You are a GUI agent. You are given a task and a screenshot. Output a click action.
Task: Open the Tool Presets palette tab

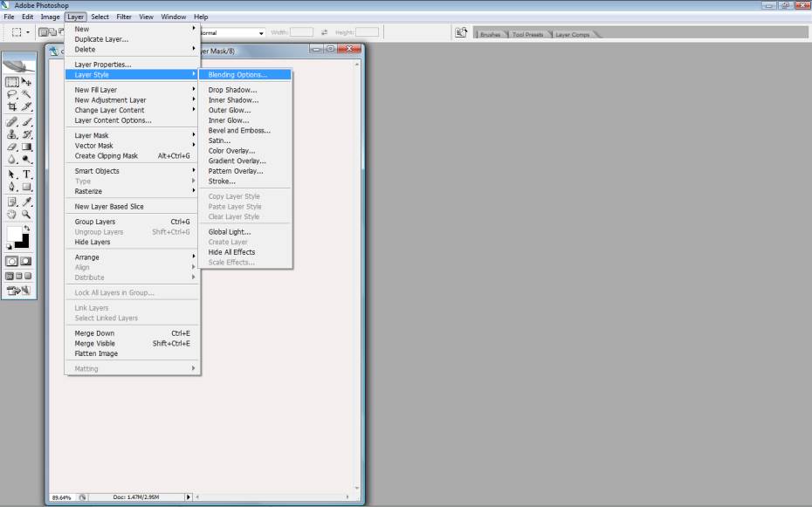click(x=527, y=34)
